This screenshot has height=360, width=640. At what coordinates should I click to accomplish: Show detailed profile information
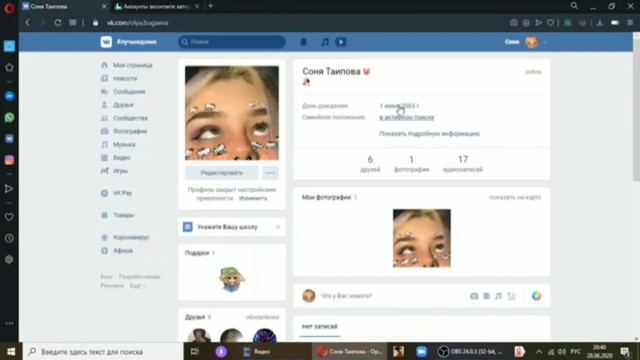click(429, 133)
